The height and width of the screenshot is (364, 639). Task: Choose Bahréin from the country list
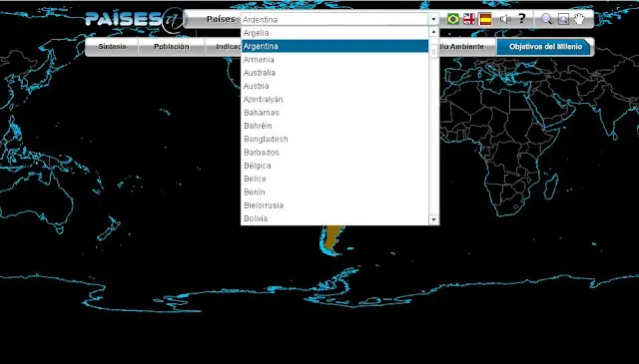pos(334,126)
